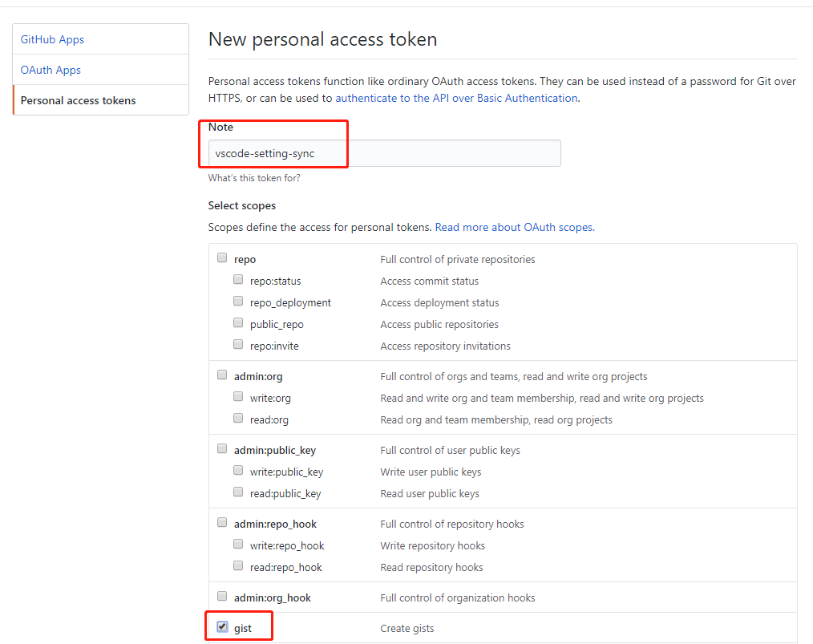Enable the read:org scope
The width and height of the screenshot is (813, 644).
point(238,419)
